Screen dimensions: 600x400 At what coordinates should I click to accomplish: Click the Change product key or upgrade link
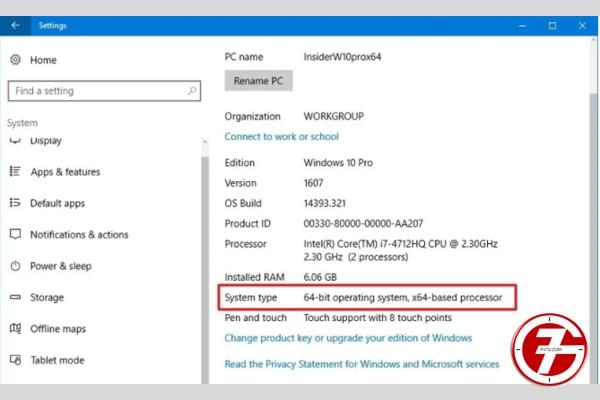[x=347, y=338]
